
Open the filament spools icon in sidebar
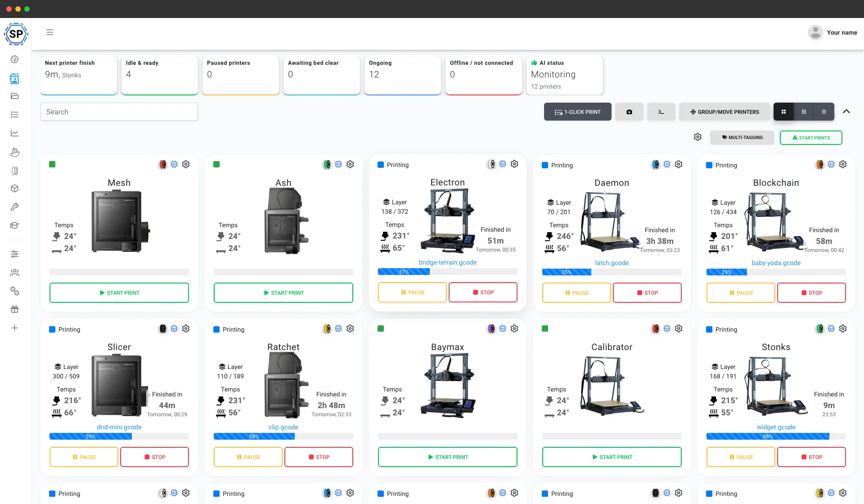[x=15, y=171]
